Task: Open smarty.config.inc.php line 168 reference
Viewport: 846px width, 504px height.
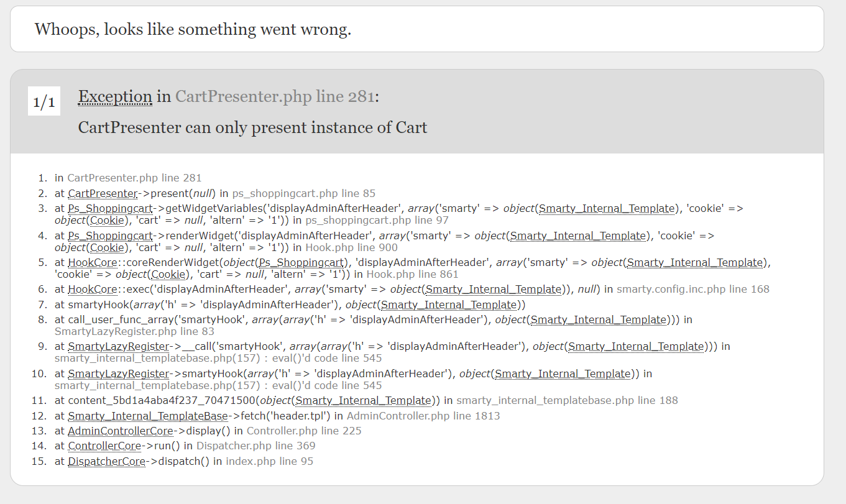Action: tap(693, 289)
